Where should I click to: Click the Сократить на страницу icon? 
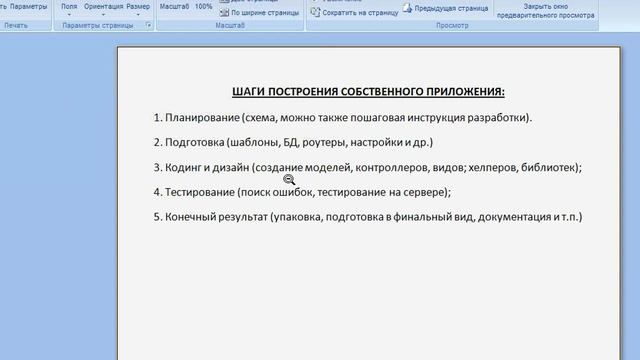click(x=315, y=12)
